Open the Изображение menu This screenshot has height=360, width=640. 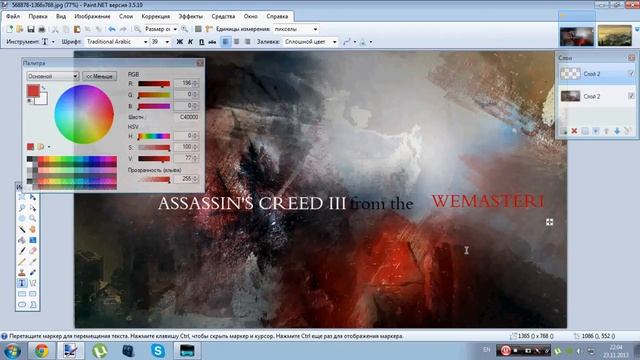point(92,16)
